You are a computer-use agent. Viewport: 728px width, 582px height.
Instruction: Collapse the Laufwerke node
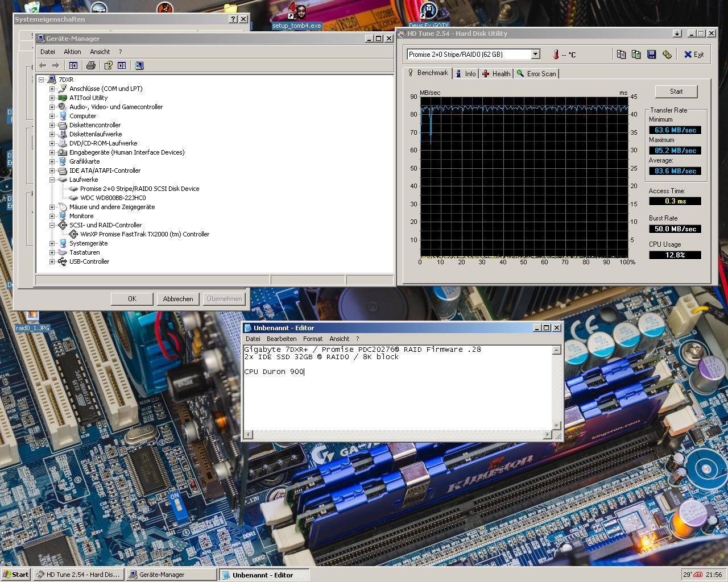tap(52, 180)
